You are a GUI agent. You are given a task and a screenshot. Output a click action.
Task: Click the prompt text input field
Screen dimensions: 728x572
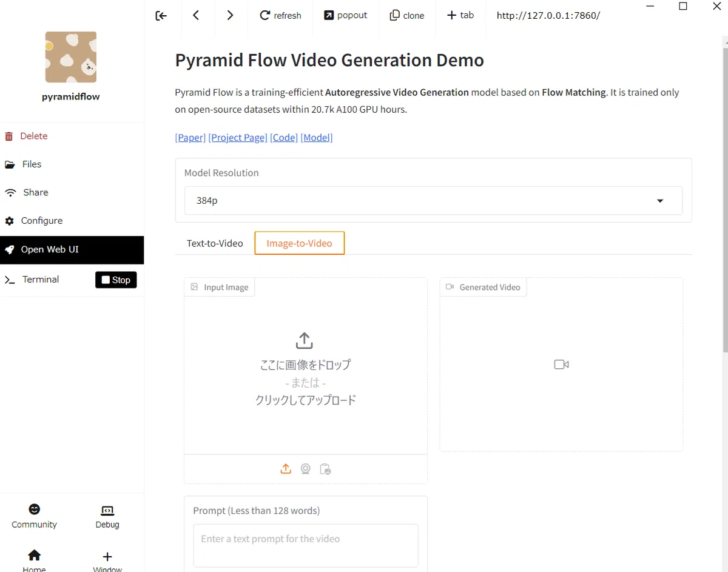(x=306, y=545)
